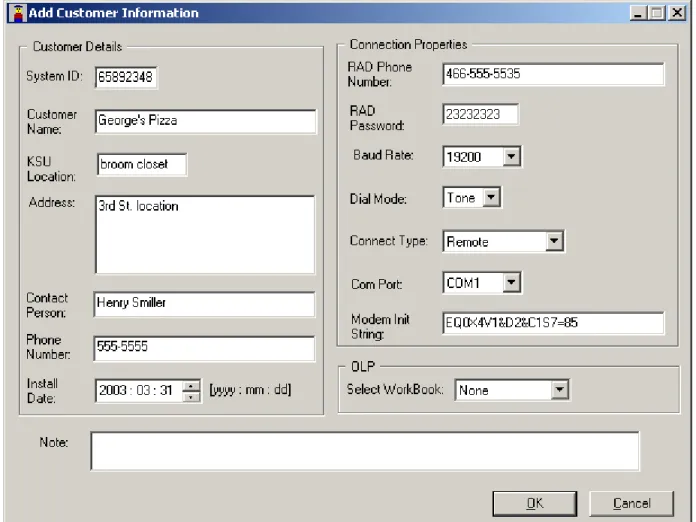Image resolution: width=696 pixels, height=522 pixels.
Task: Click the "Note:" label
Action: [54, 443]
